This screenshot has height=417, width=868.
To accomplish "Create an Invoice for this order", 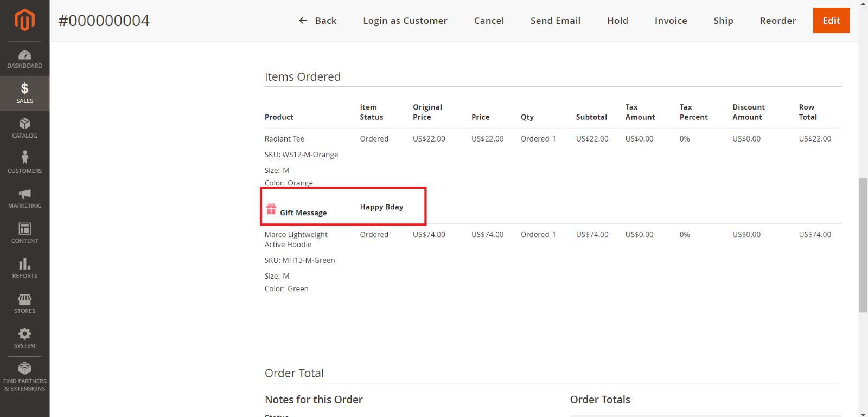I will point(671,21).
